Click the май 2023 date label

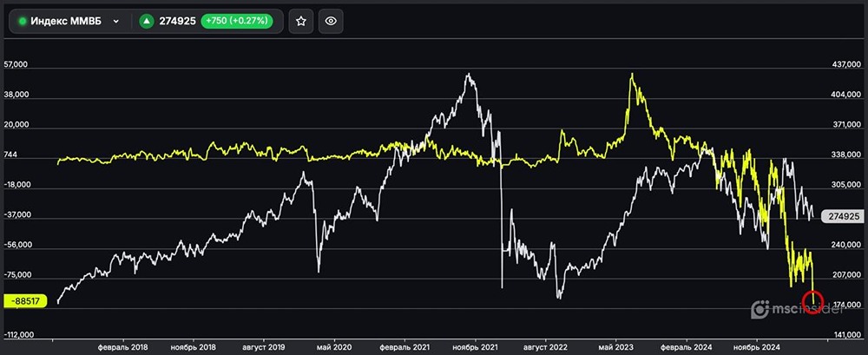[x=615, y=347]
